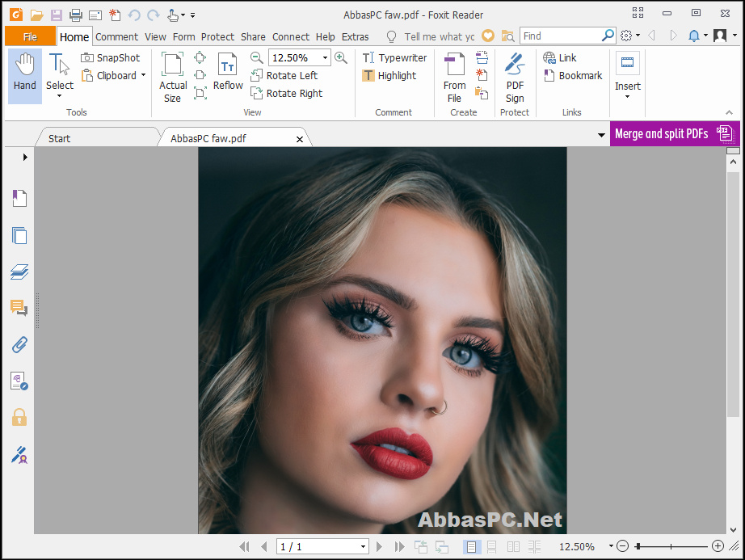
Task: Click the zoom out magnifier in ribbon
Action: point(257,58)
